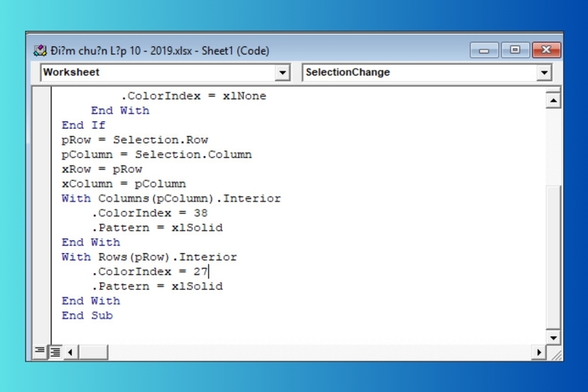Click the VBA code window title icon

(x=40, y=51)
